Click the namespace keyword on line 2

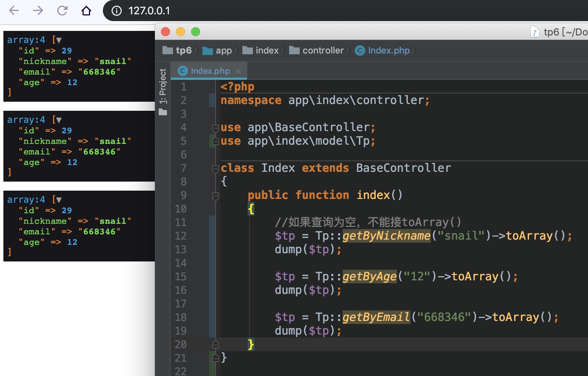(251, 100)
